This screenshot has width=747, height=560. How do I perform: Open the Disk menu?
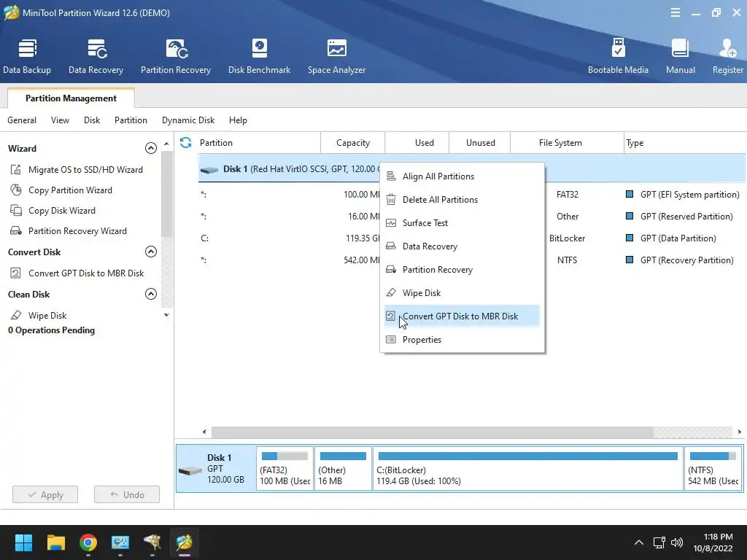click(x=92, y=120)
